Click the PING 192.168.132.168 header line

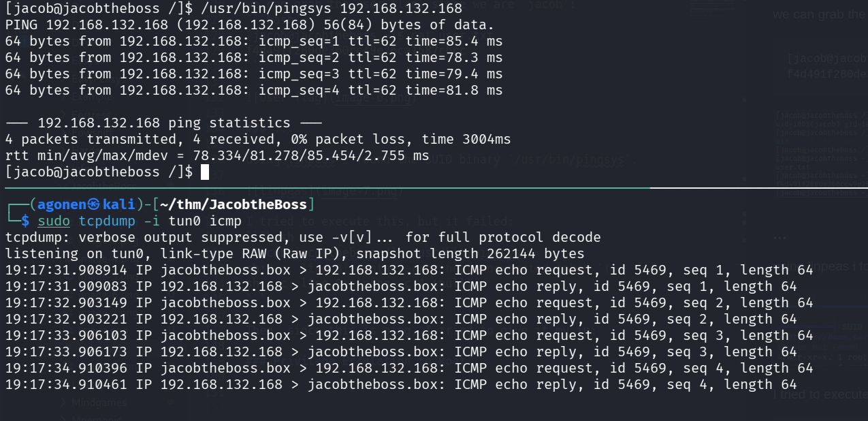(x=249, y=25)
